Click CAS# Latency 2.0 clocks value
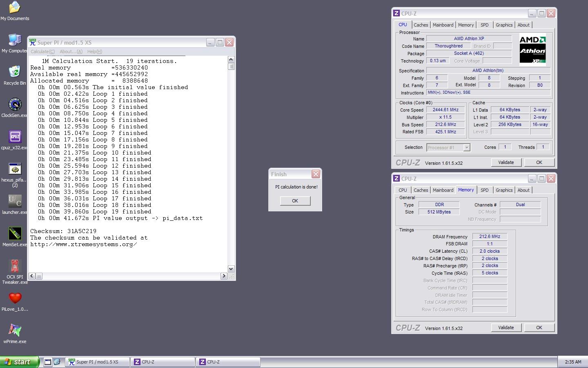 click(490, 251)
